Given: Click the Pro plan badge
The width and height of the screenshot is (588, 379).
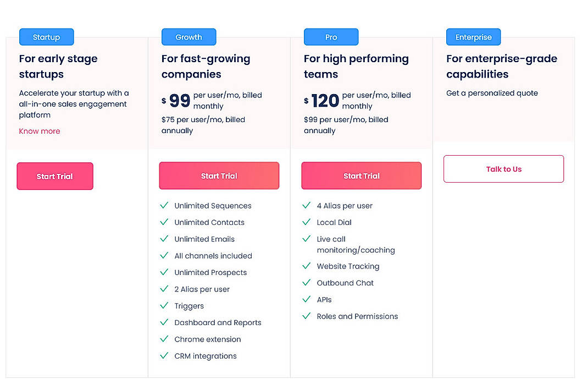Looking at the screenshot, I should coord(331,37).
